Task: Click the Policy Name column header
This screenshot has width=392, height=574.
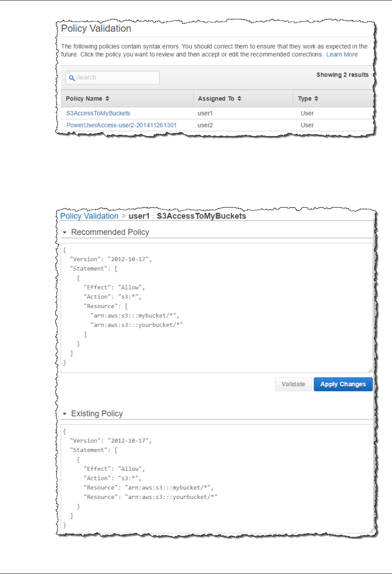Action: coord(127,99)
